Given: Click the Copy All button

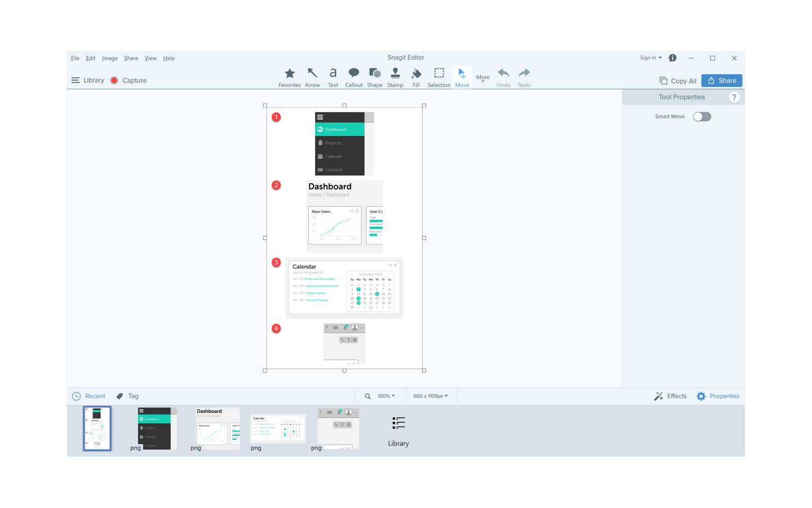Looking at the screenshot, I should [x=678, y=81].
